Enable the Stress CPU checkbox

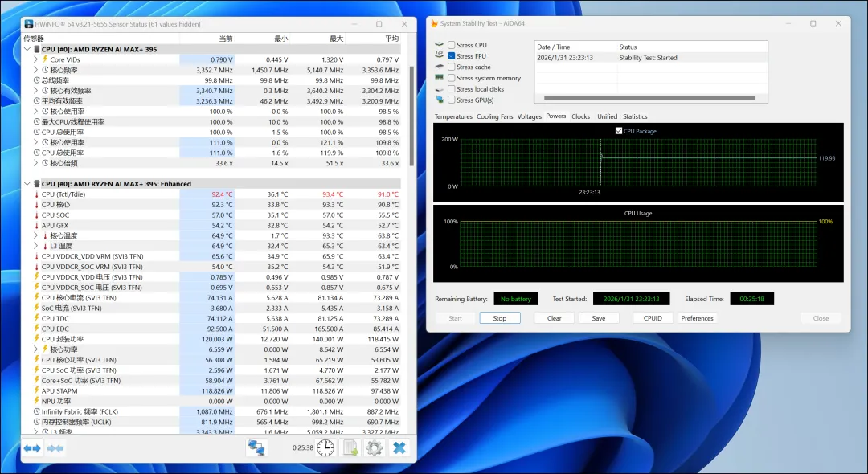tap(452, 45)
